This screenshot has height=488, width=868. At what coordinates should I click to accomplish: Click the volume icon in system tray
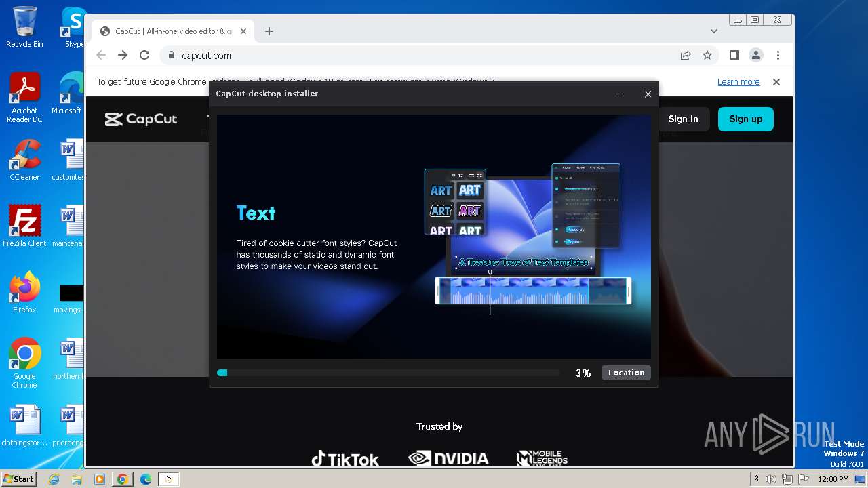click(x=771, y=479)
